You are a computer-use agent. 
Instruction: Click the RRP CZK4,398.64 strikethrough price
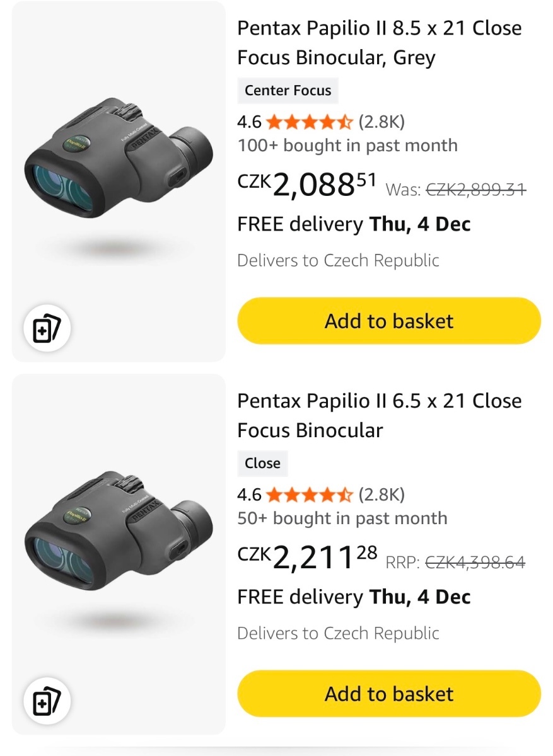click(x=475, y=563)
